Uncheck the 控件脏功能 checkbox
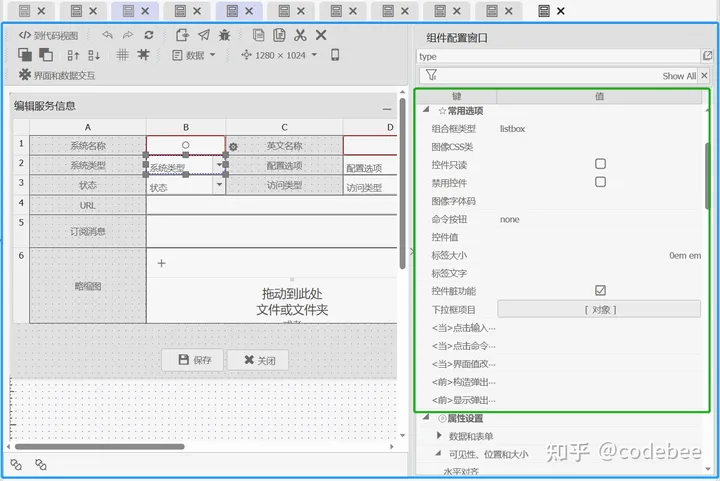The width and height of the screenshot is (720, 481). click(x=600, y=291)
